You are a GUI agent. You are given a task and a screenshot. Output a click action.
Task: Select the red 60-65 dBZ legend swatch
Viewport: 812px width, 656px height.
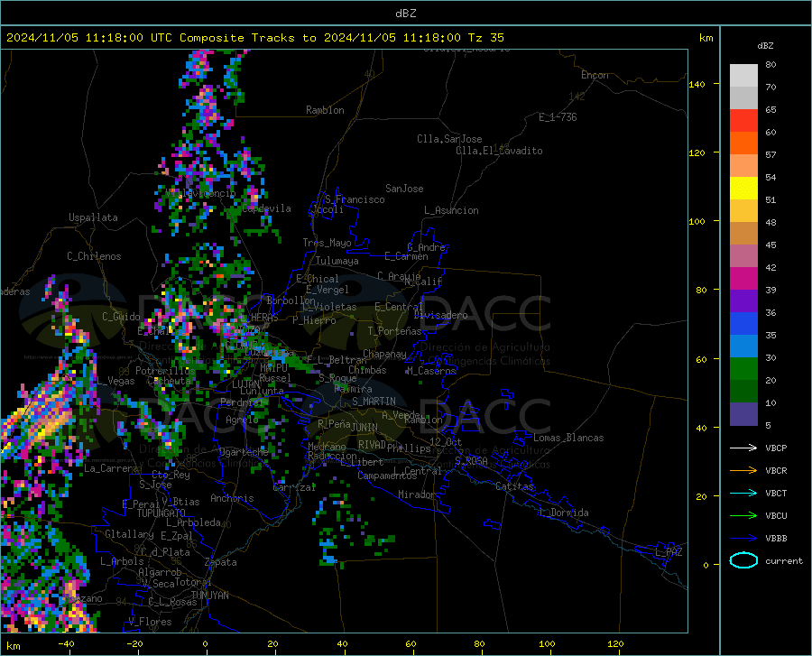[743, 121]
